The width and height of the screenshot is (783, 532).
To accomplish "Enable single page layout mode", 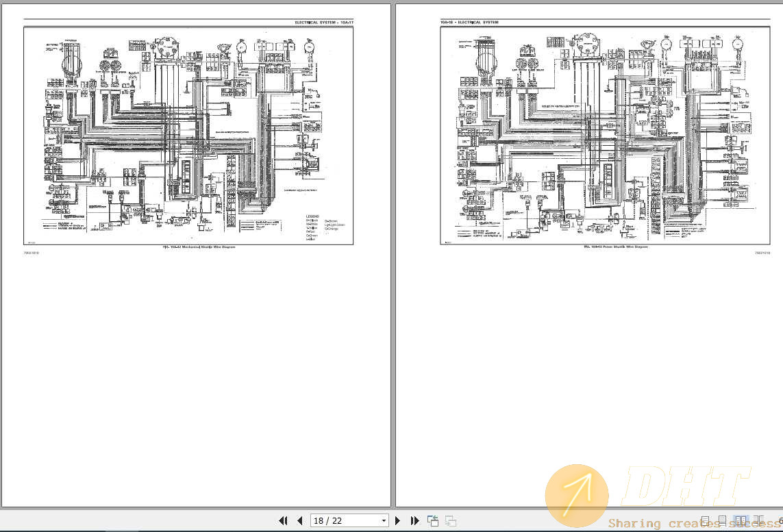I will click(x=705, y=521).
